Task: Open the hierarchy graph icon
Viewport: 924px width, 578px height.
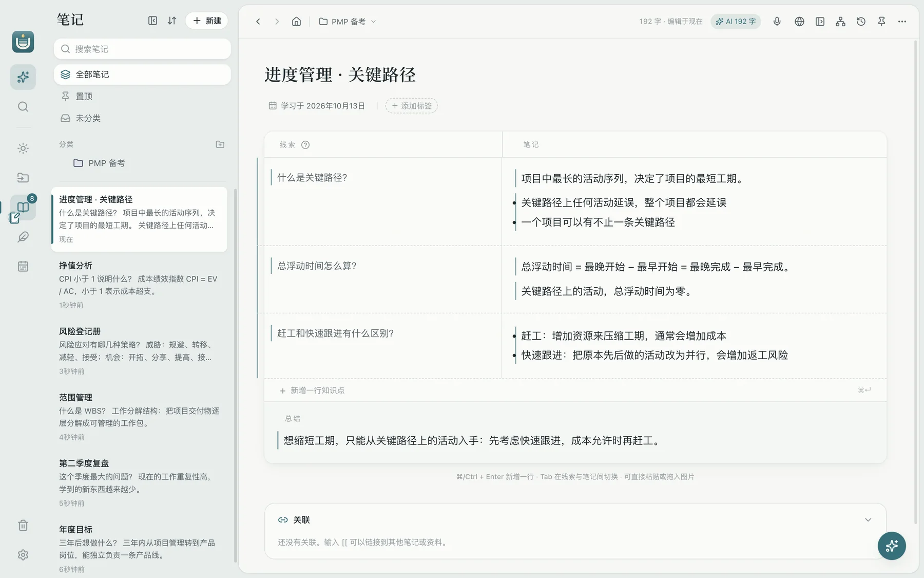Action: (x=840, y=22)
